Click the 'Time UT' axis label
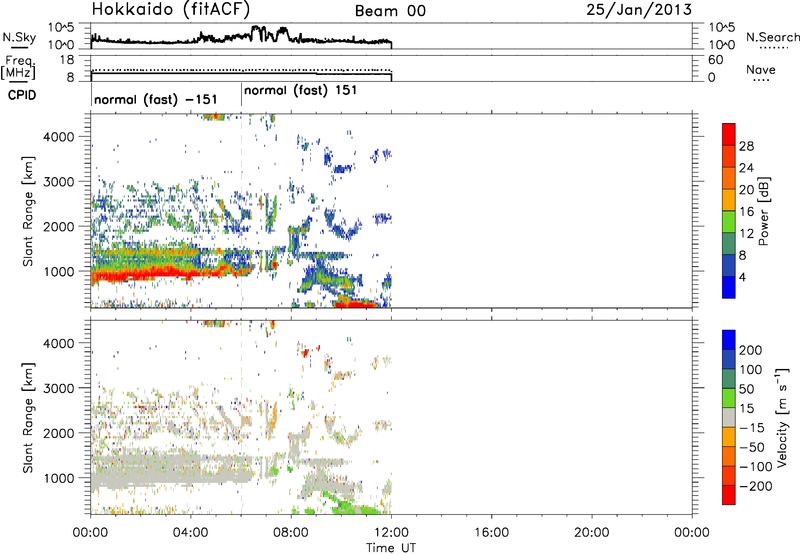The width and height of the screenshot is (800, 554). click(391, 548)
